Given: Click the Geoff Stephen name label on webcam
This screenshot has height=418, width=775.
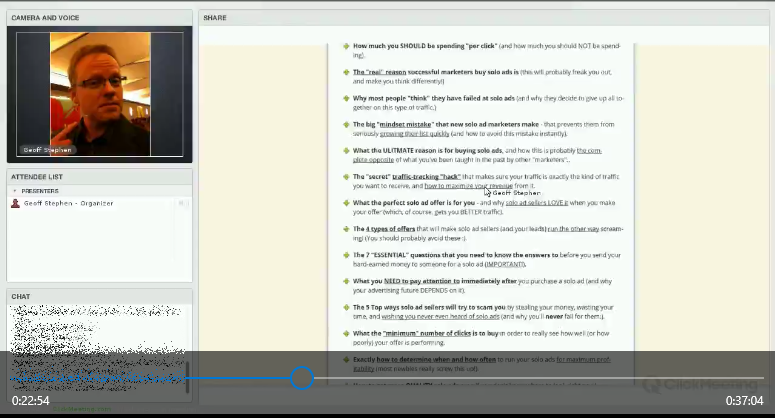Looking at the screenshot, I should 47,150.
